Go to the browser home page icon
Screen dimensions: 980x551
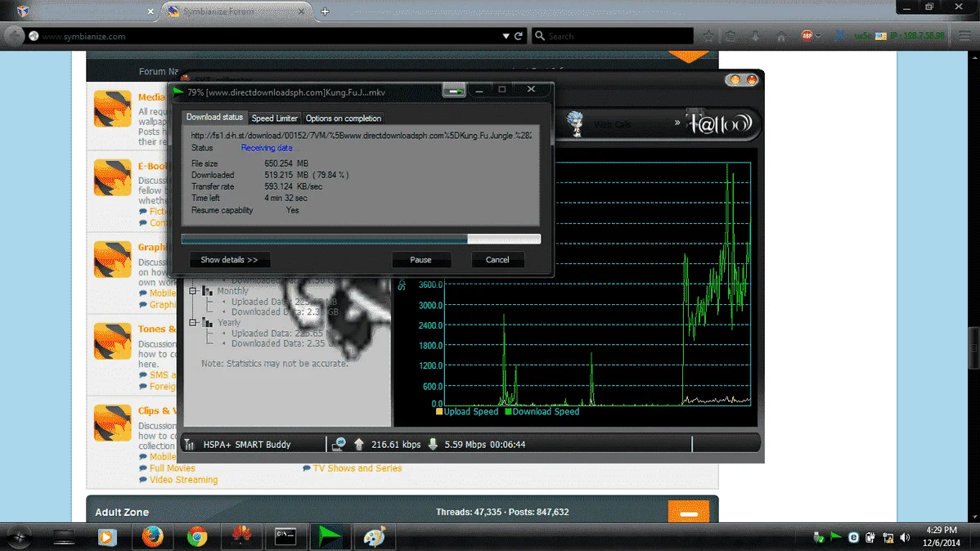[781, 36]
